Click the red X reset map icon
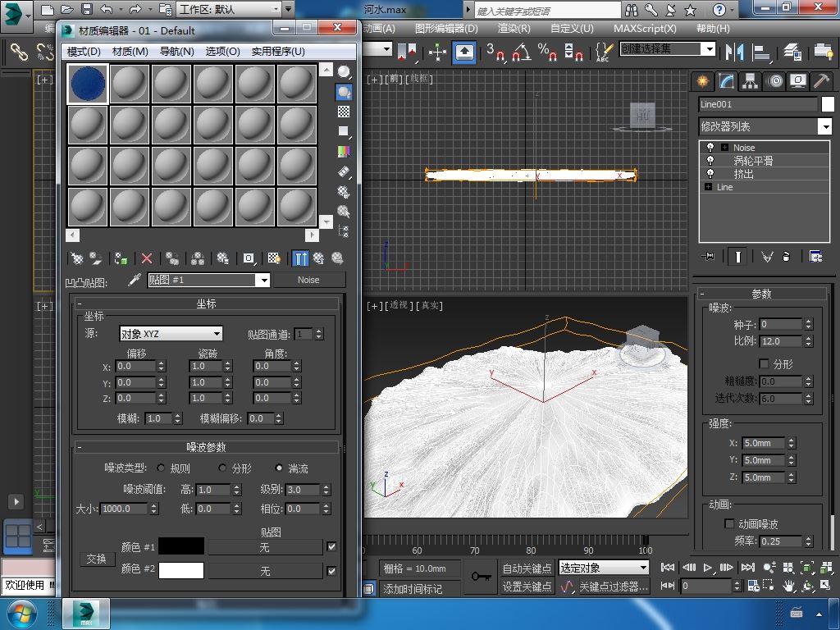Image resolution: width=840 pixels, height=630 pixels. [147, 258]
